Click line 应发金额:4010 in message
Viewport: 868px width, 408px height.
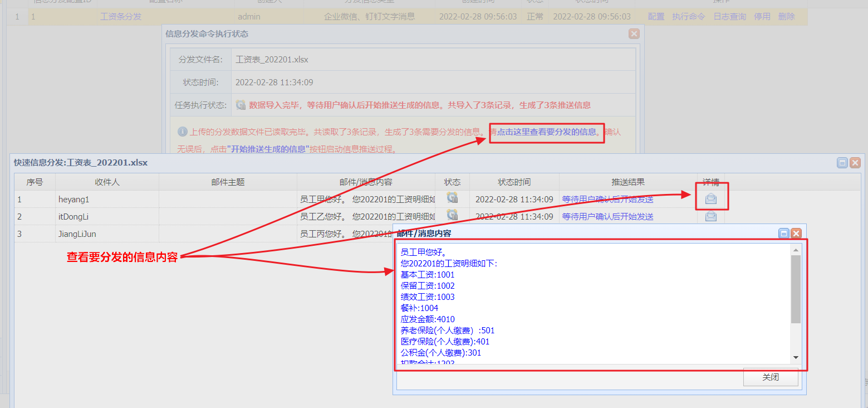click(428, 319)
